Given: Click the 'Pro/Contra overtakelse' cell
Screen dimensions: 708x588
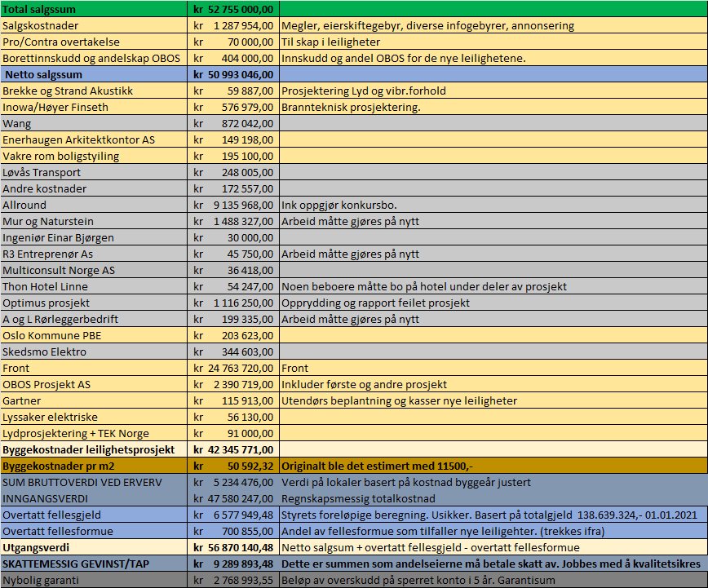Looking at the screenshot, I should 94,42.
